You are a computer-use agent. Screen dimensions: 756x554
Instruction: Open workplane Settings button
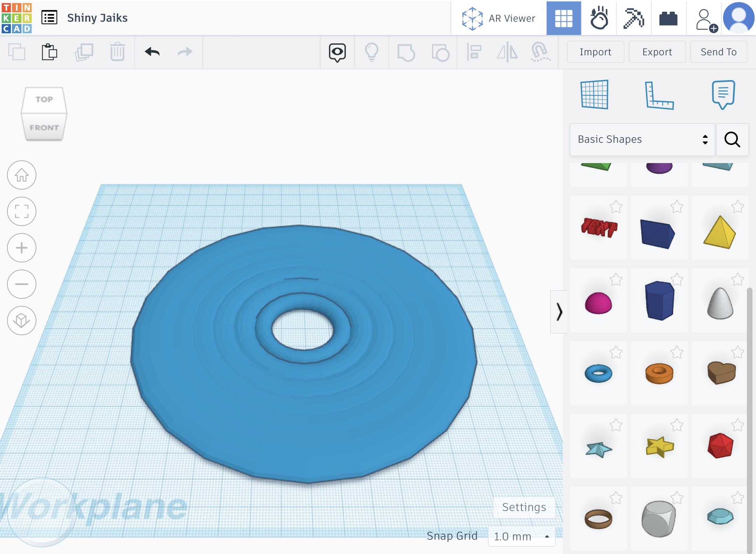pyautogui.click(x=524, y=507)
